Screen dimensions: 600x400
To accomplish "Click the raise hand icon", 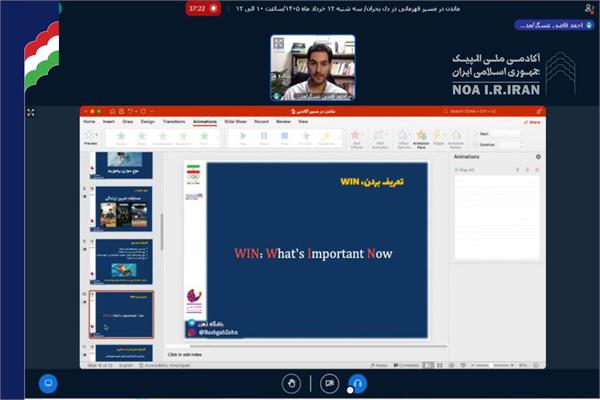I will pos(291,383).
